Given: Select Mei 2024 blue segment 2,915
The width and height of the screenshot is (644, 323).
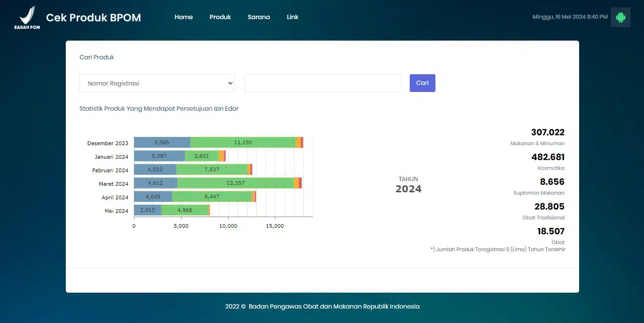Looking at the screenshot, I should point(147,210).
